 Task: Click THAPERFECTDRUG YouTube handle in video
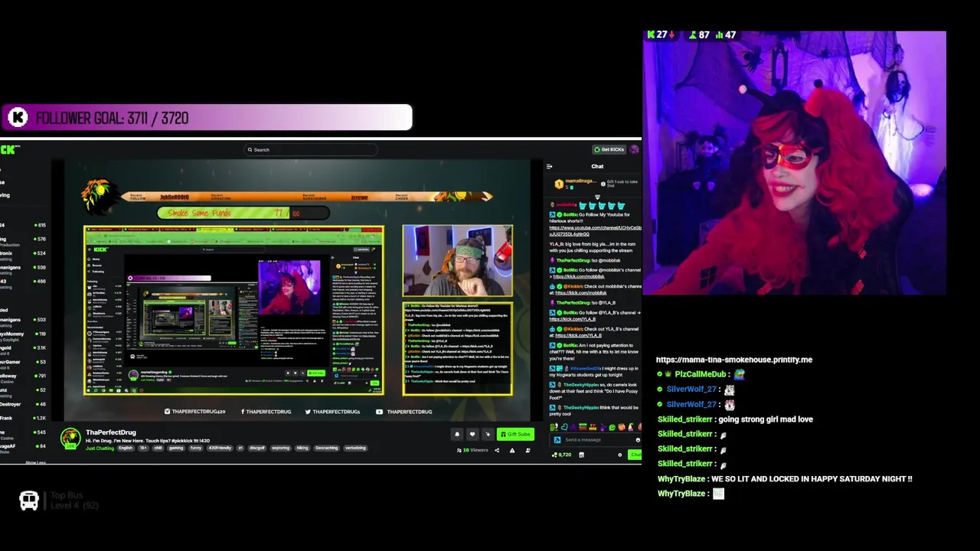tap(405, 412)
